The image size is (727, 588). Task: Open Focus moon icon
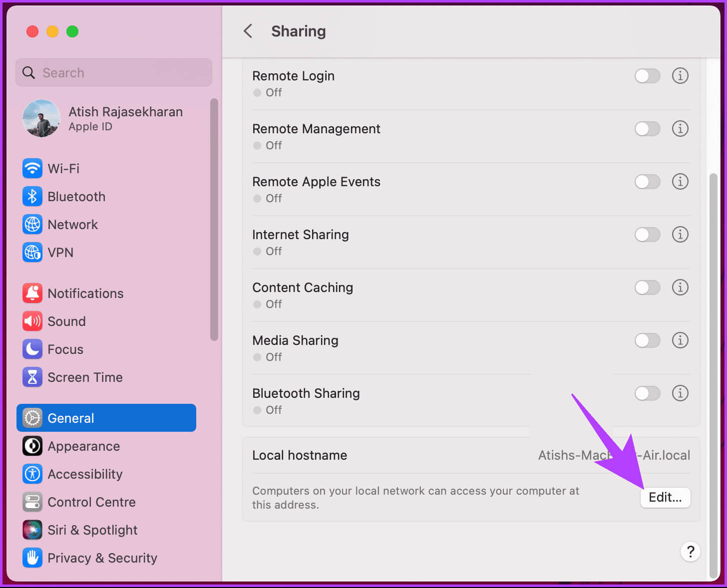(32, 349)
